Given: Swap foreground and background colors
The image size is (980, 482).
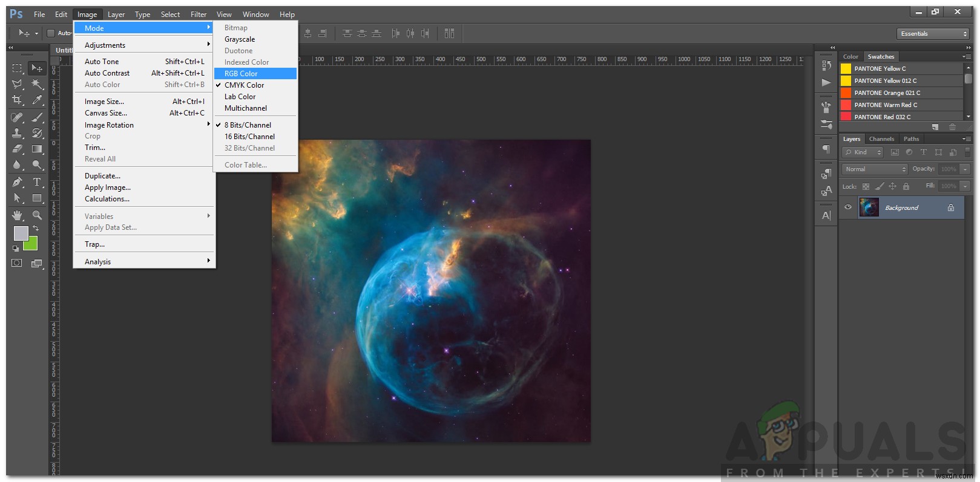Looking at the screenshot, I should [36, 228].
